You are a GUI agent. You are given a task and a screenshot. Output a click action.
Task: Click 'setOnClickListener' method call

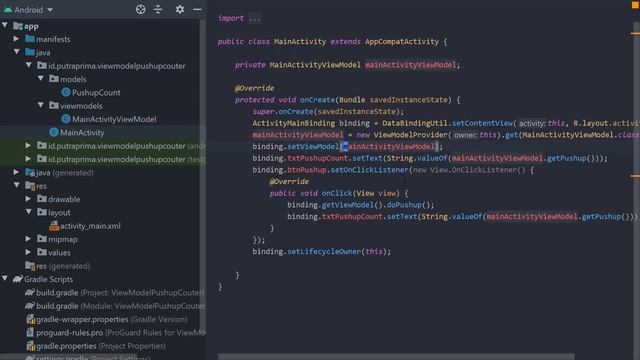point(369,170)
